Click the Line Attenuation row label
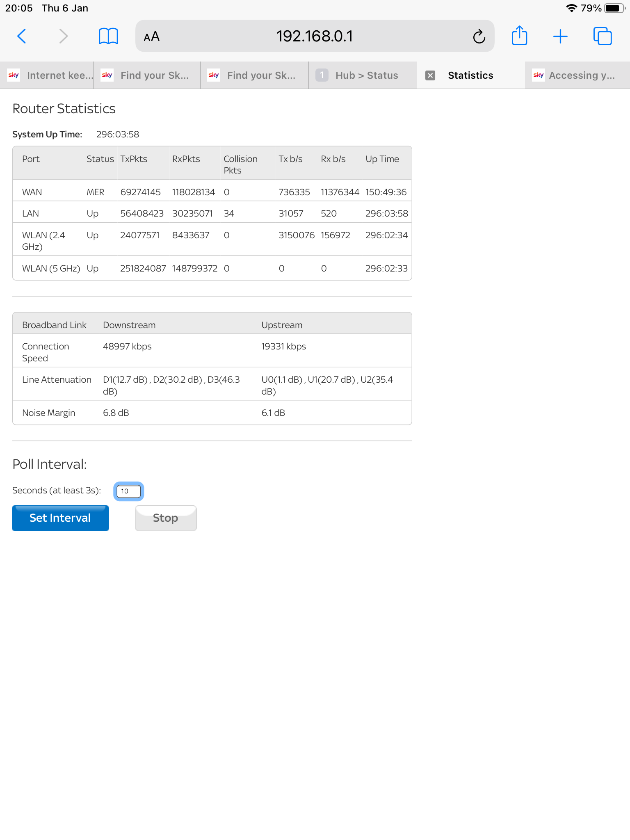Image resolution: width=630 pixels, height=840 pixels. [57, 380]
